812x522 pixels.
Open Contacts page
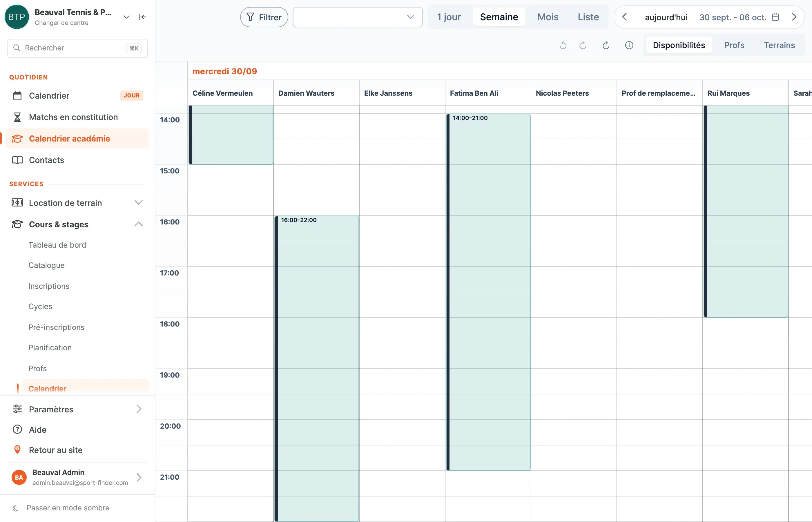77,160
